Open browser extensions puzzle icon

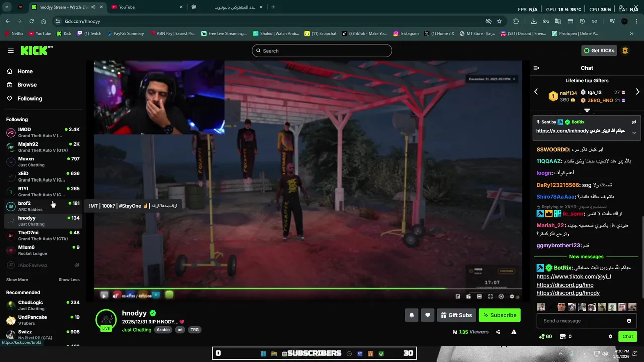[516, 21]
